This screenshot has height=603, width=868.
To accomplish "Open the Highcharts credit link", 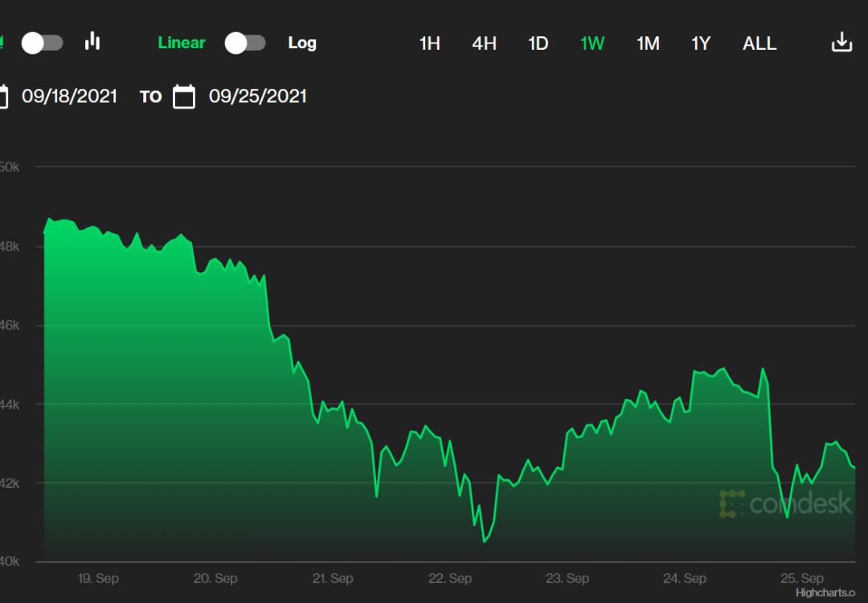I will point(831,593).
